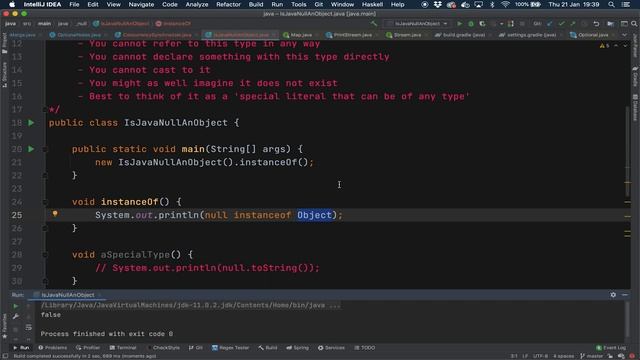Click the Build project hammer icon
This screenshot has height=360, width=640.
click(374, 24)
